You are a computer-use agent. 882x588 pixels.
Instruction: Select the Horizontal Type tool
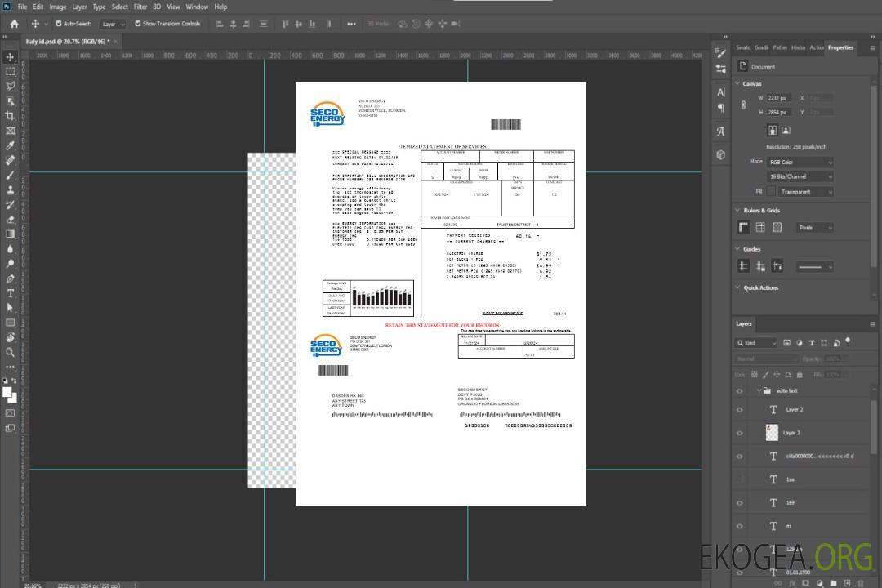[x=11, y=293]
